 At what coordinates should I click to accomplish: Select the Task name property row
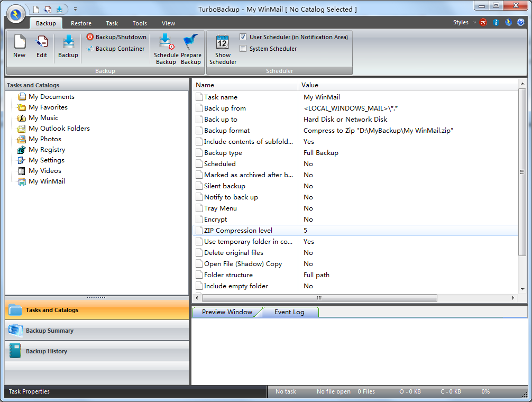pos(355,97)
